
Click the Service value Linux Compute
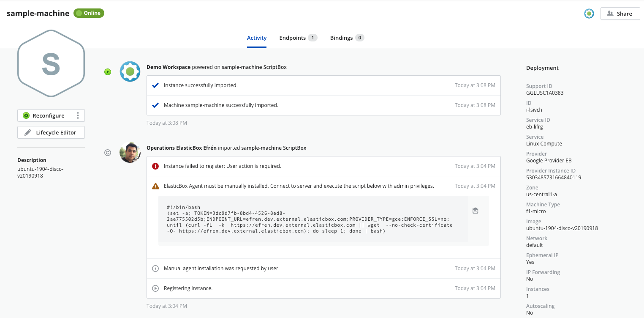[x=544, y=144]
